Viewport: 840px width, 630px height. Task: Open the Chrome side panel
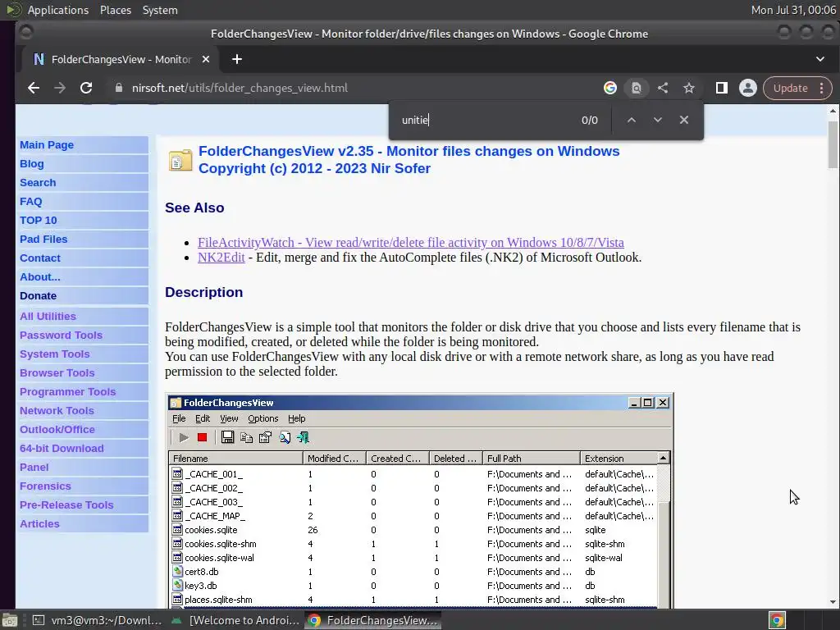(722, 88)
